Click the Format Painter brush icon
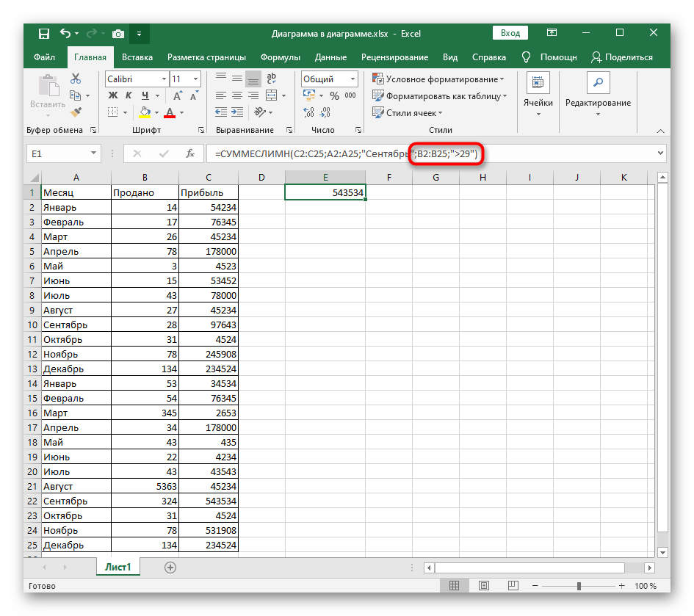Viewport: 694px width, 616px height. [76, 112]
